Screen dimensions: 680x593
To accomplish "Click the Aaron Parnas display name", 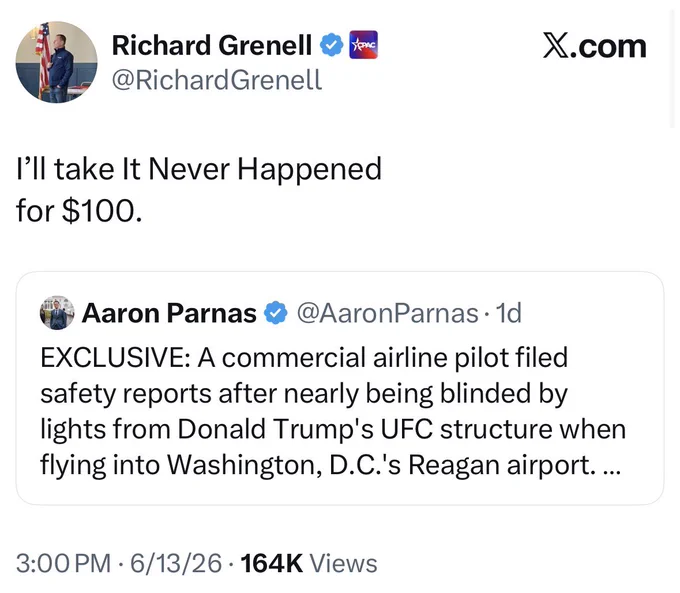I will 169,313.
